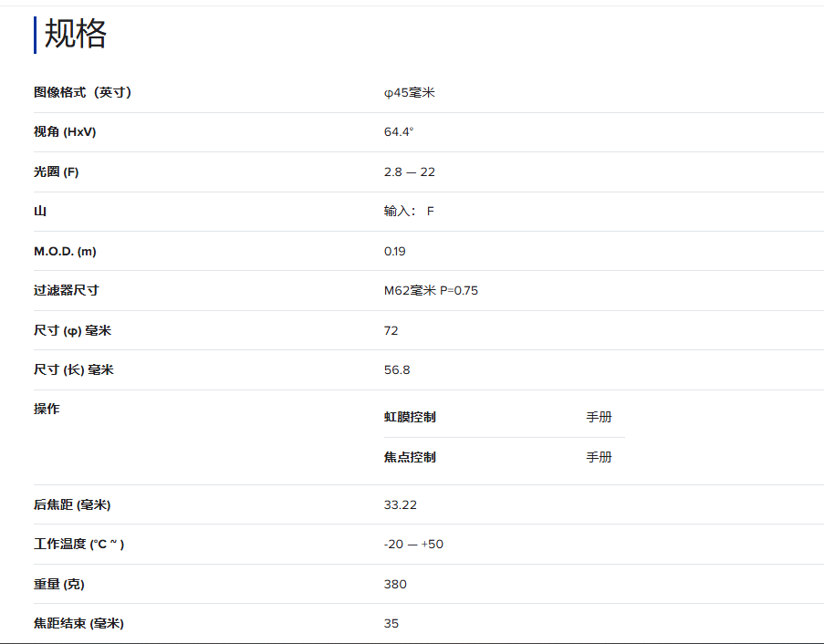The image size is (824, 644).
Task: Select the operating temperature -20 — +50 value
Action: [x=413, y=544]
